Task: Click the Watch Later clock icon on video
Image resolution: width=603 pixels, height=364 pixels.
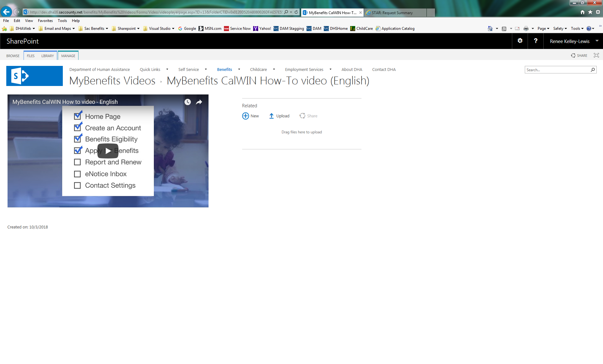Action: (187, 102)
